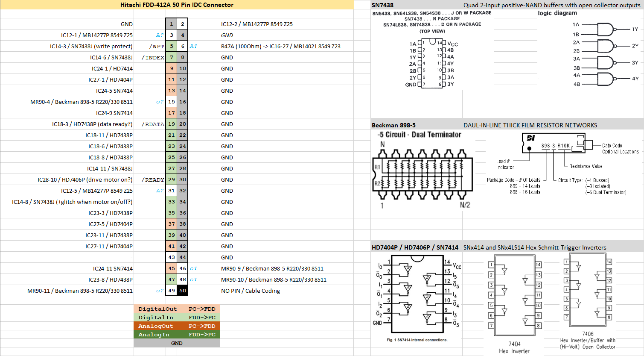Select the orange DigitalOut legend cell
Viewport: 644px width, 356px height.
[x=157, y=309]
